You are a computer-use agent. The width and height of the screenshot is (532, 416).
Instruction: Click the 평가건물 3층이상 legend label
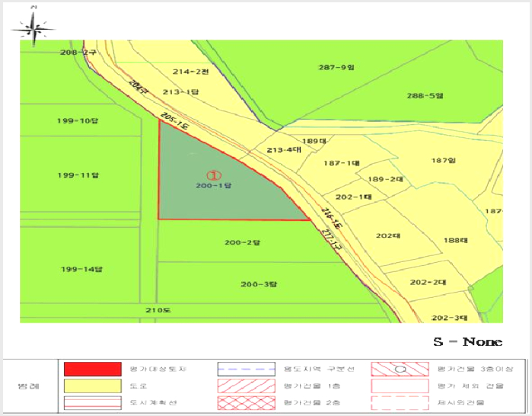click(475, 369)
